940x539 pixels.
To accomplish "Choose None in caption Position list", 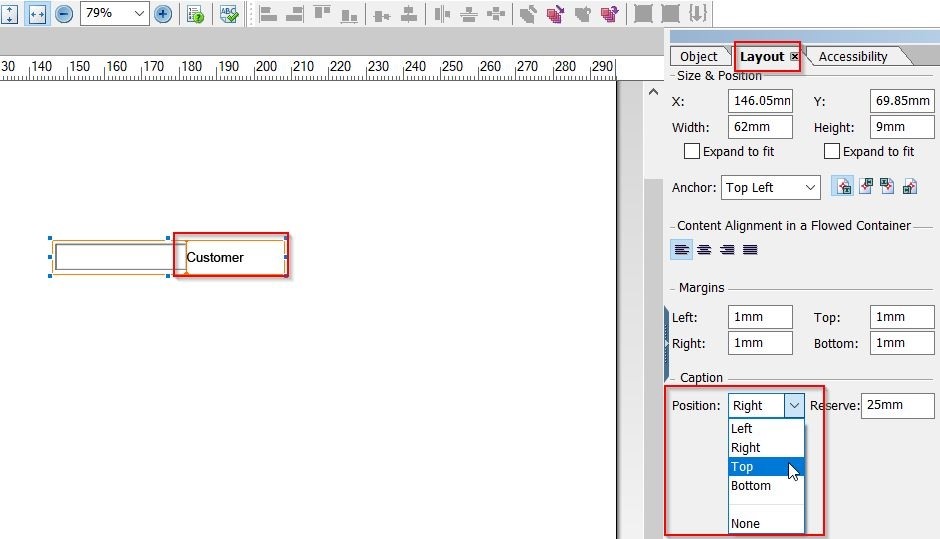I will coord(766,523).
